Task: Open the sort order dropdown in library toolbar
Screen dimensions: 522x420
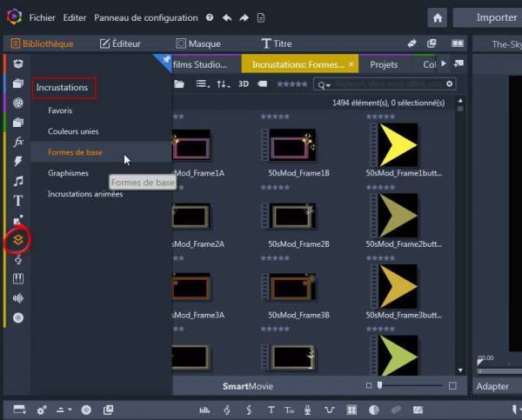Action: pos(224,84)
